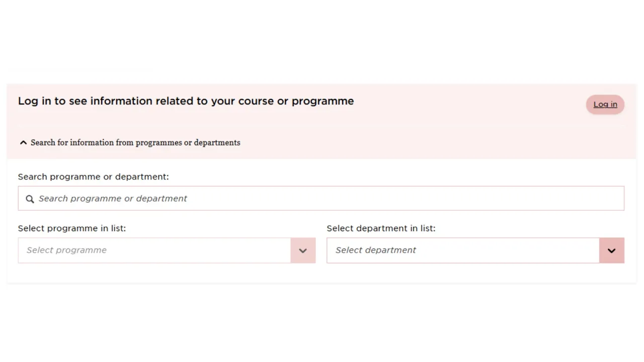
Task: Collapse the programmes and departments search section
Action: 135,142
